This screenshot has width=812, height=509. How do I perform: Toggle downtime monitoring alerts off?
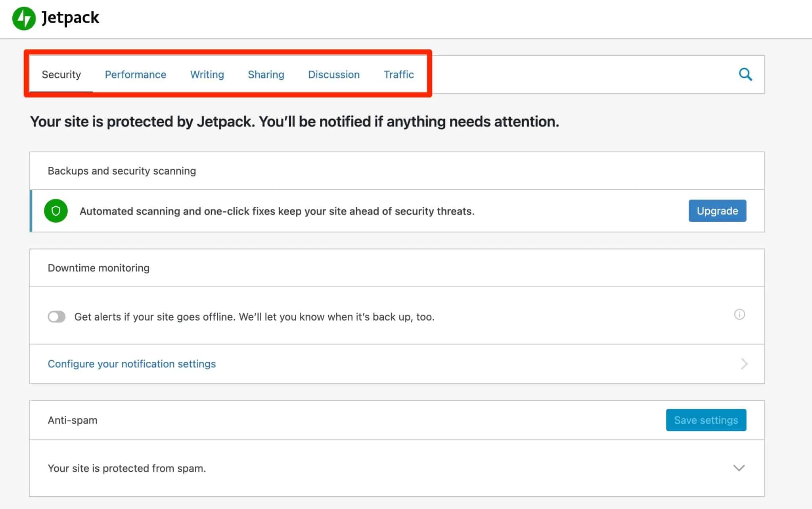tap(56, 317)
